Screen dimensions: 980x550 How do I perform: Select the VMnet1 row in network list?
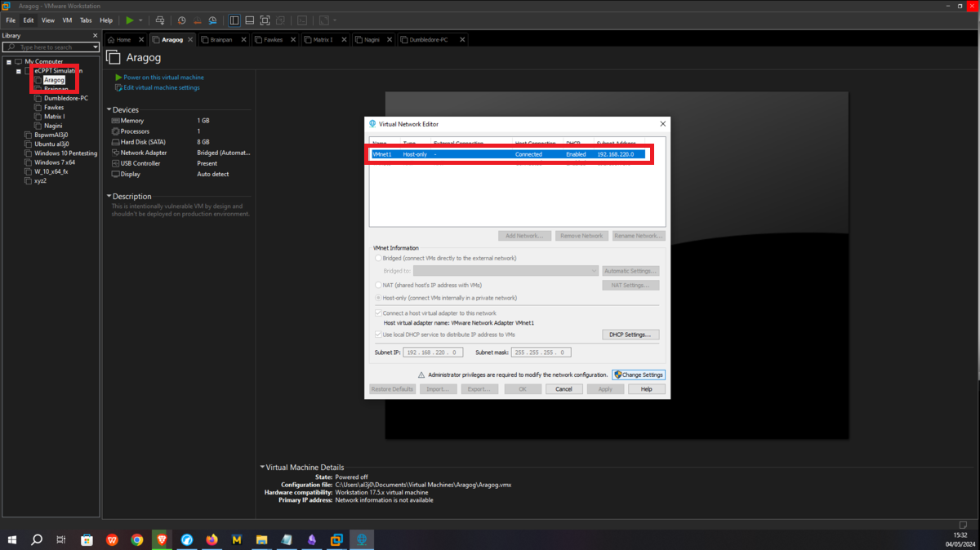coord(508,154)
